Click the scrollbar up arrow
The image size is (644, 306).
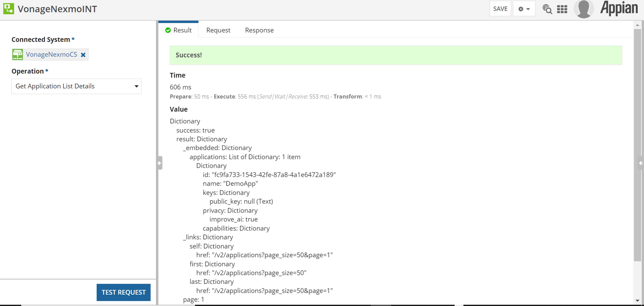[637, 25]
